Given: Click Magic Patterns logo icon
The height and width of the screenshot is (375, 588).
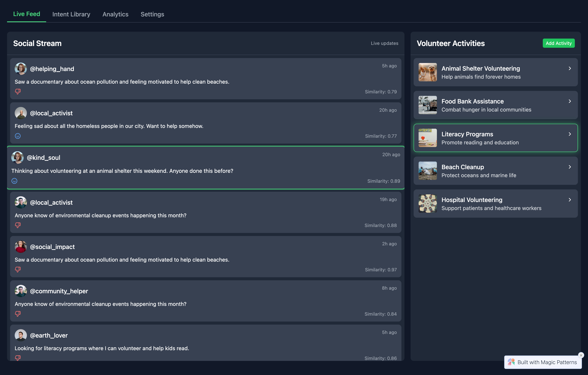Looking at the screenshot, I should coord(511,362).
